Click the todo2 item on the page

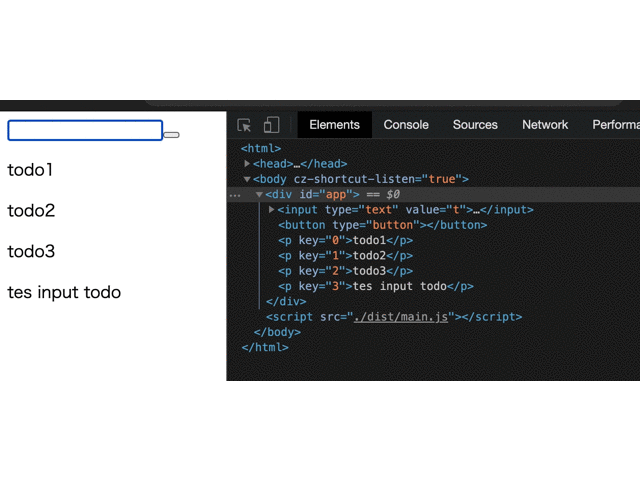pyautogui.click(x=31, y=211)
